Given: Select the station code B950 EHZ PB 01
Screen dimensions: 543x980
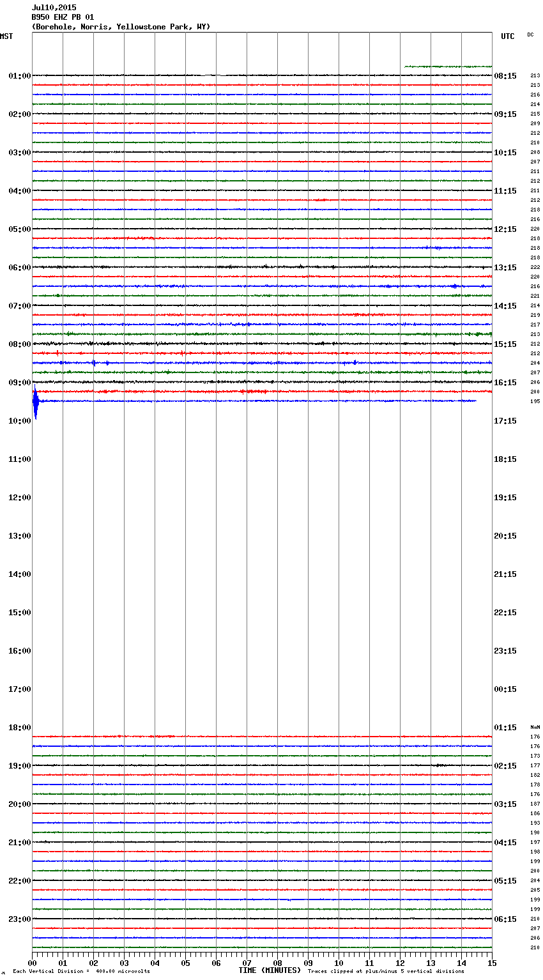Looking at the screenshot, I should point(63,17).
